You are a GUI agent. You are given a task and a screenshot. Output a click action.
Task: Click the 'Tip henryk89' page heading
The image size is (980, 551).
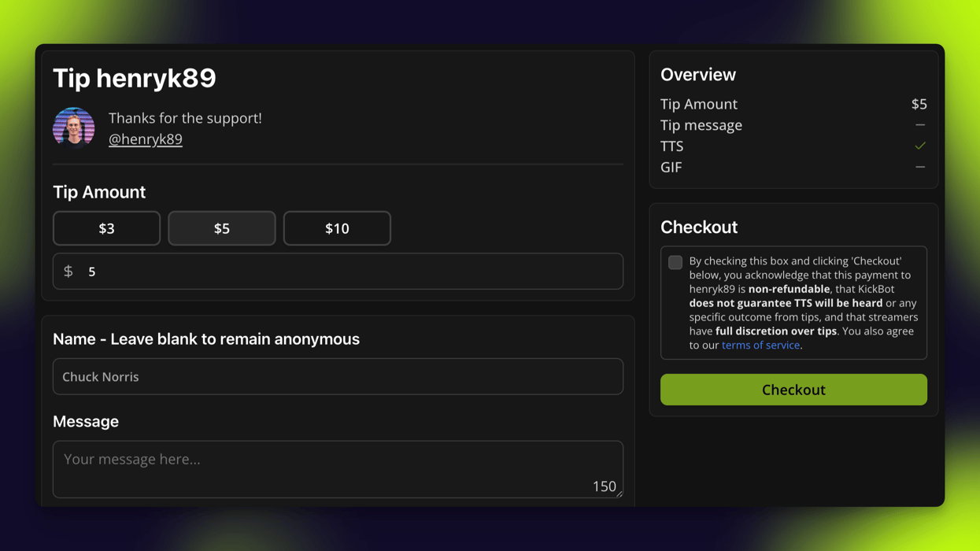coord(135,78)
